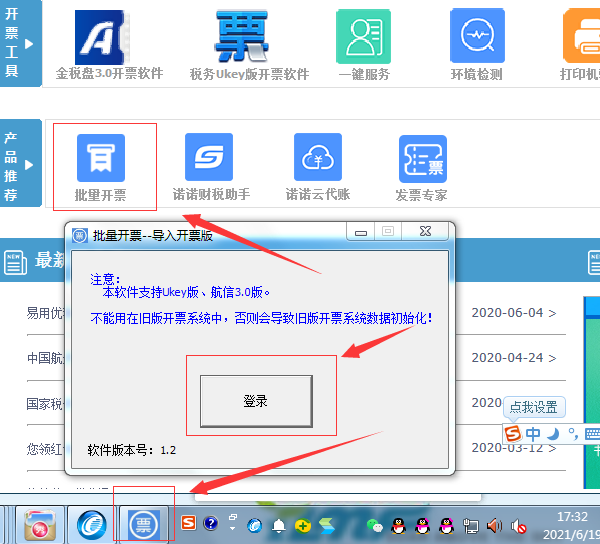The image size is (600, 544).
Task: Click the green plus 360 tray icon
Action: click(302, 526)
